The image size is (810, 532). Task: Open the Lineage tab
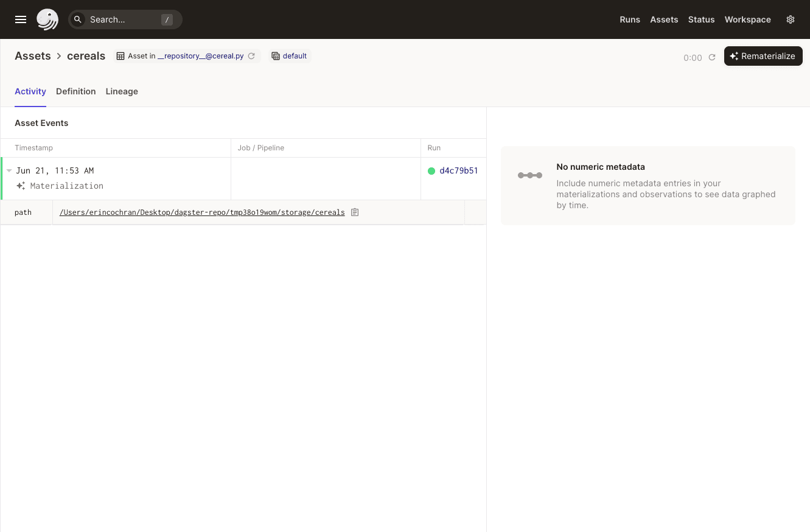(122, 91)
